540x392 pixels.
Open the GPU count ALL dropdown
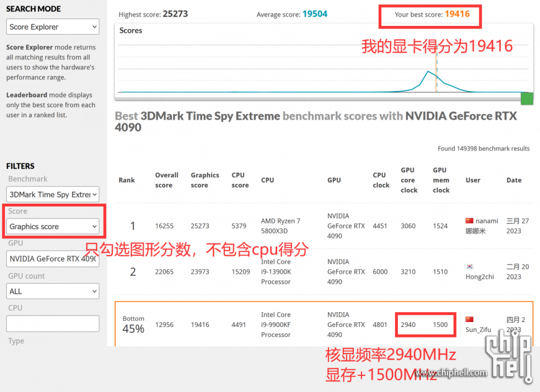click(53, 291)
